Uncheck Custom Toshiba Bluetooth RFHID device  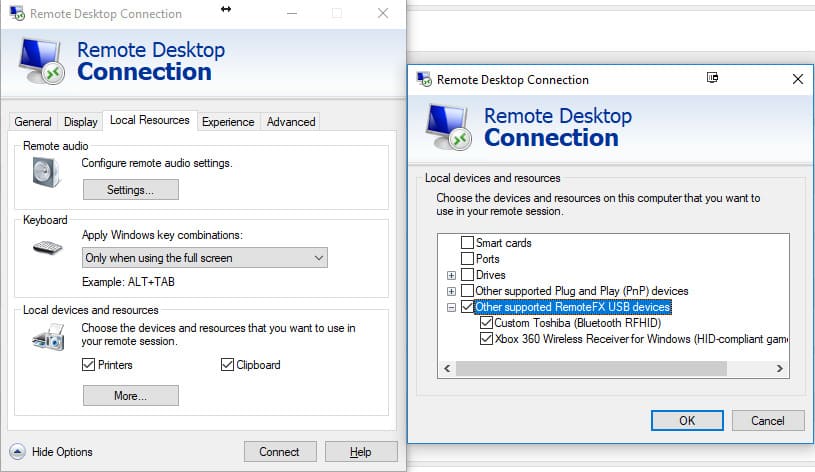point(486,323)
